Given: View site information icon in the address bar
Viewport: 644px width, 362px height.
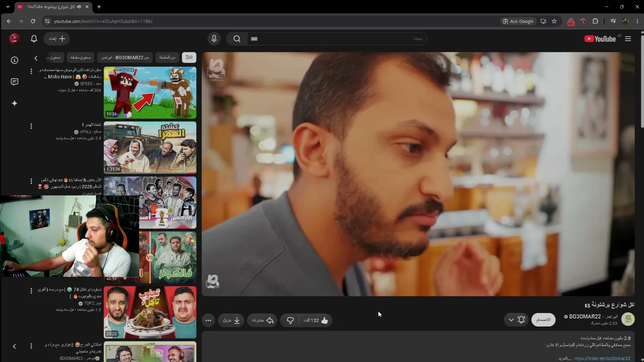Looking at the screenshot, I should [47, 21].
